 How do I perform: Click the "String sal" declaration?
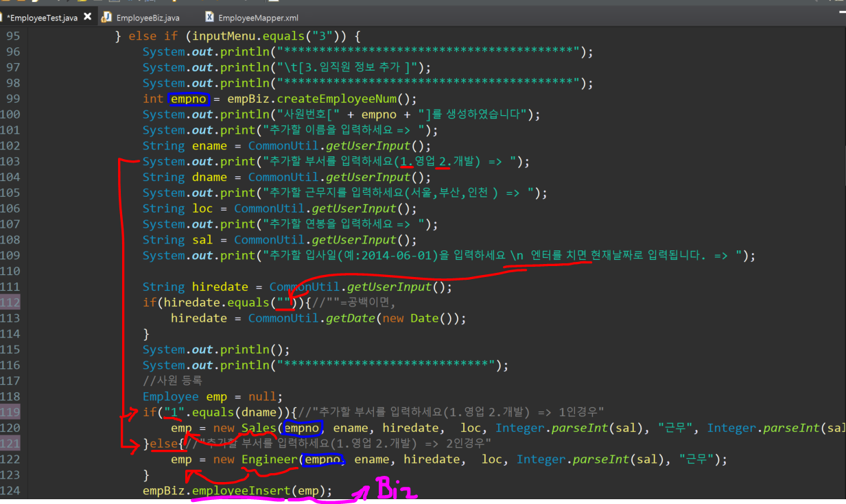coord(178,241)
